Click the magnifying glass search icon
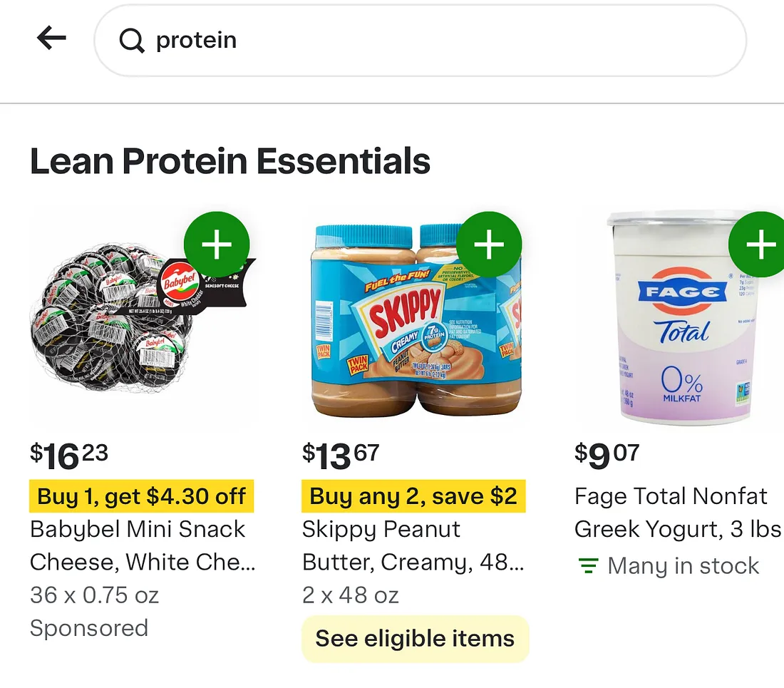This screenshot has height=688, width=784. coord(132,41)
